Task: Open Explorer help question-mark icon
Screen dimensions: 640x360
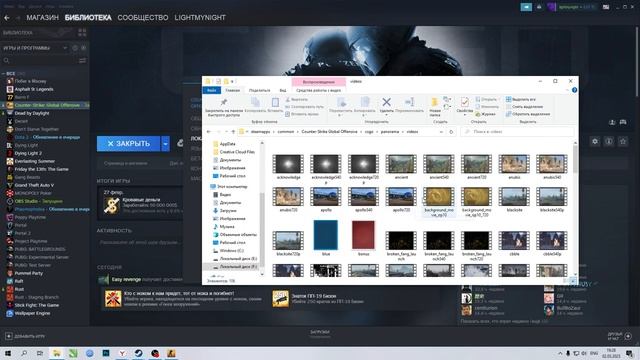Action: [574, 90]
